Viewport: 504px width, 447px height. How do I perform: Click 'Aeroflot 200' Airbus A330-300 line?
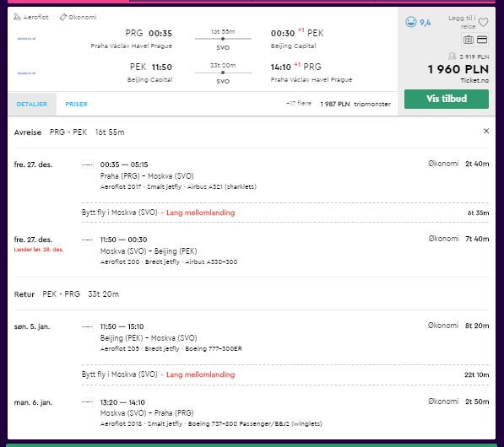pos(169,261)
